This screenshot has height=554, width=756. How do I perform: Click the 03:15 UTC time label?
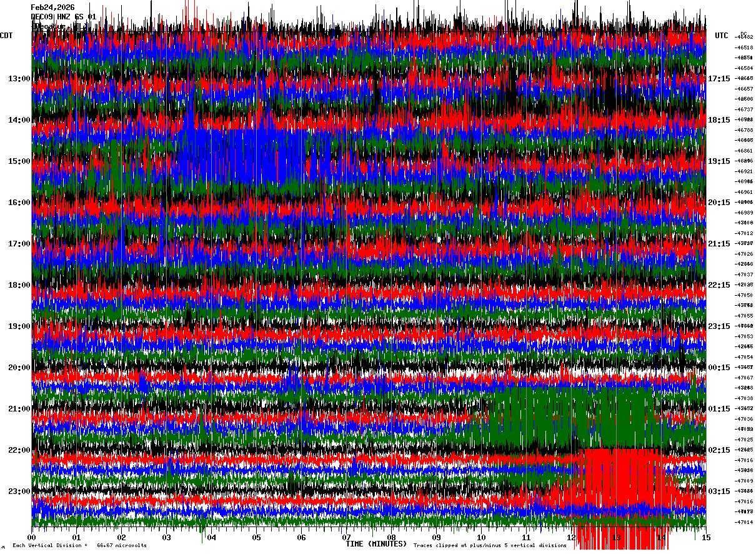[x=719, y=491]
